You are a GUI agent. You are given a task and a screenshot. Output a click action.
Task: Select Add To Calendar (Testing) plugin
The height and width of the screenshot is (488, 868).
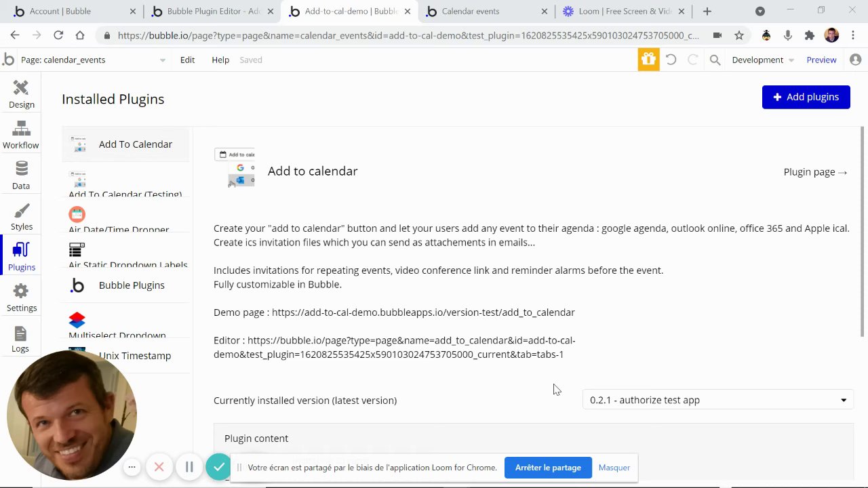coord(126,180)
